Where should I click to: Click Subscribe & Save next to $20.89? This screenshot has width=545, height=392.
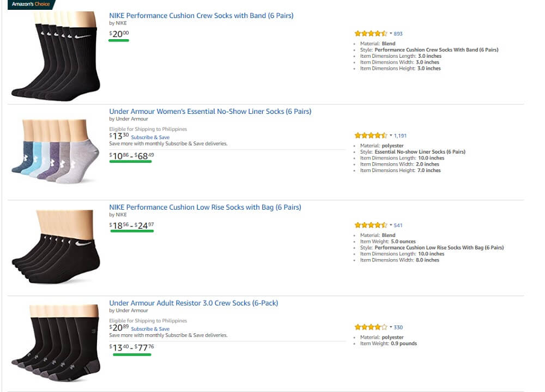click(150, 329)
